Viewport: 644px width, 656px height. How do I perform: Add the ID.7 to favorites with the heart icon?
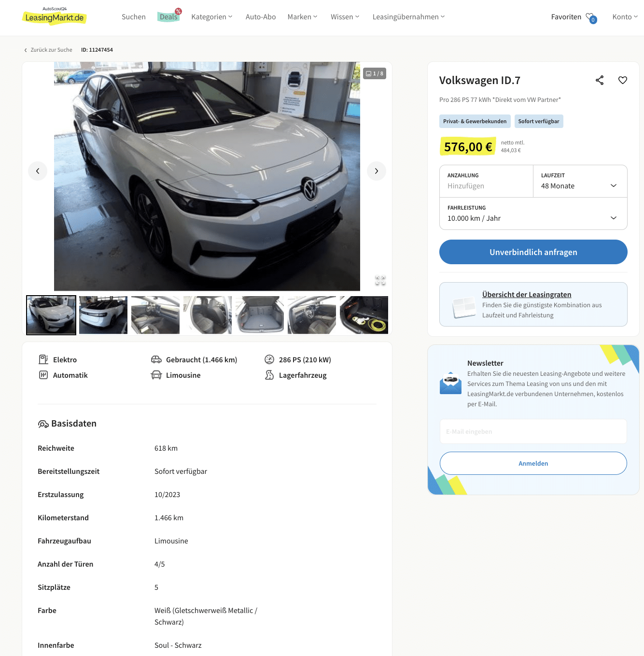[623, 80]
